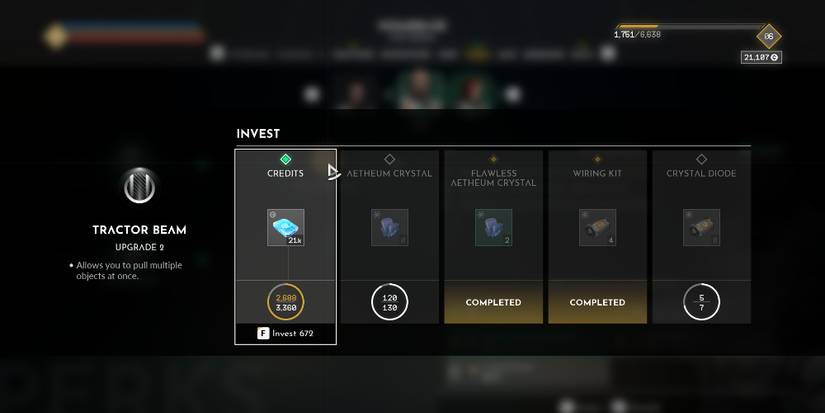Screen dimensions: 825x413
Task: Click the experience progress bar 1,751/6,638
Action: point(689,26)
